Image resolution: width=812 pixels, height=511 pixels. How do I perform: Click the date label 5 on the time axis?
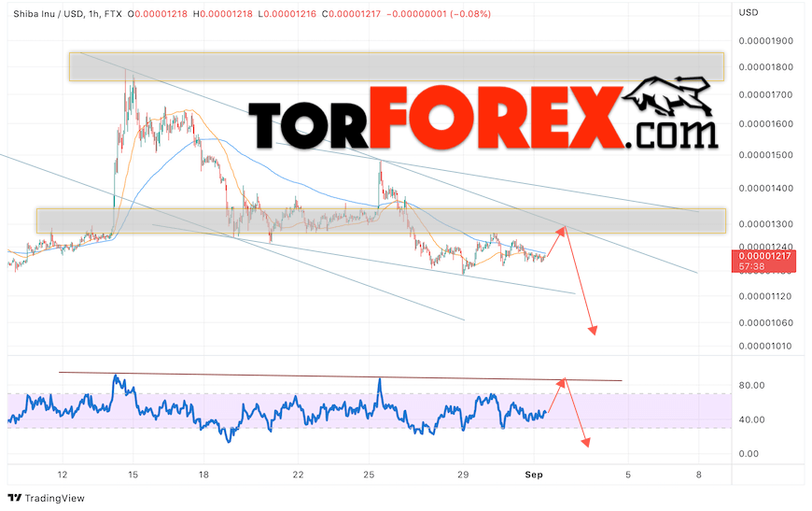coord(628,475)
